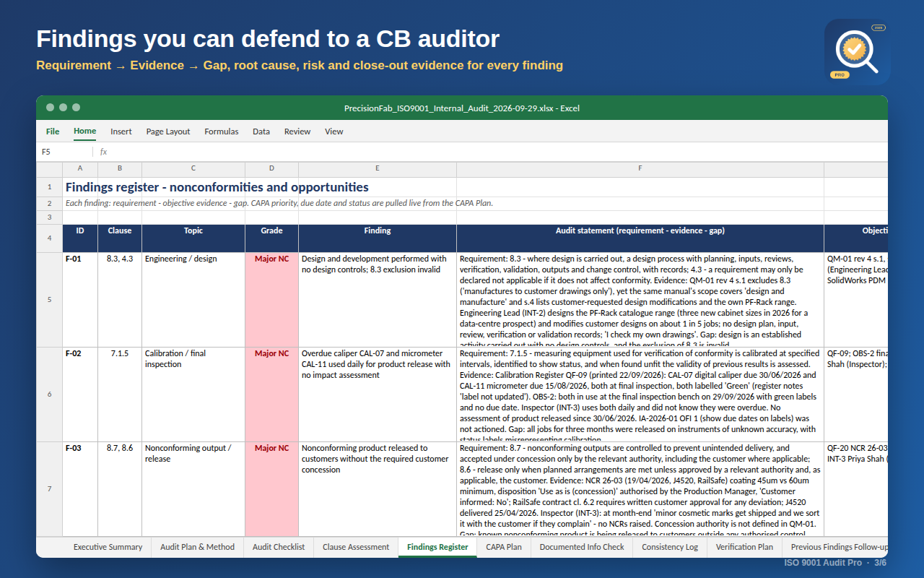The height and width of the screenshot is (578, 924).
Task: Click the 'Audit statement (requirement - evidence - gap)' header
Action: click(x=640, y=238)
